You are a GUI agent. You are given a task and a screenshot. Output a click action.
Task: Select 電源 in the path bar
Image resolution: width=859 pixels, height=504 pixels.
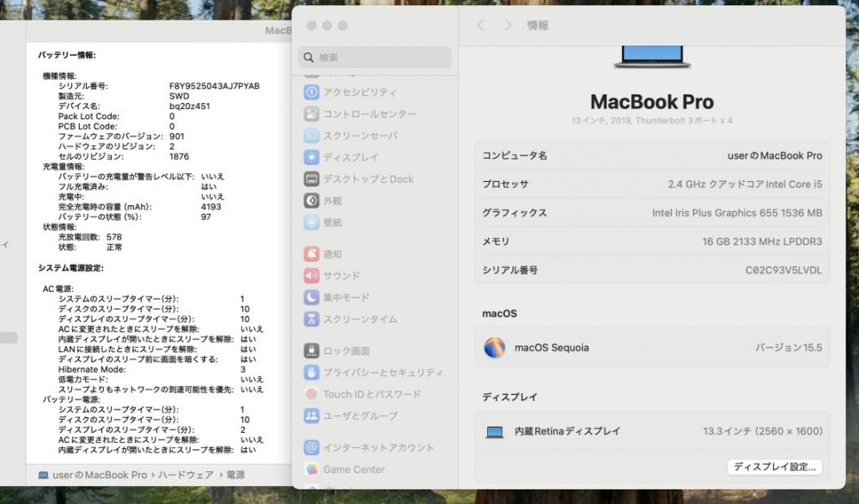[235, 475]
